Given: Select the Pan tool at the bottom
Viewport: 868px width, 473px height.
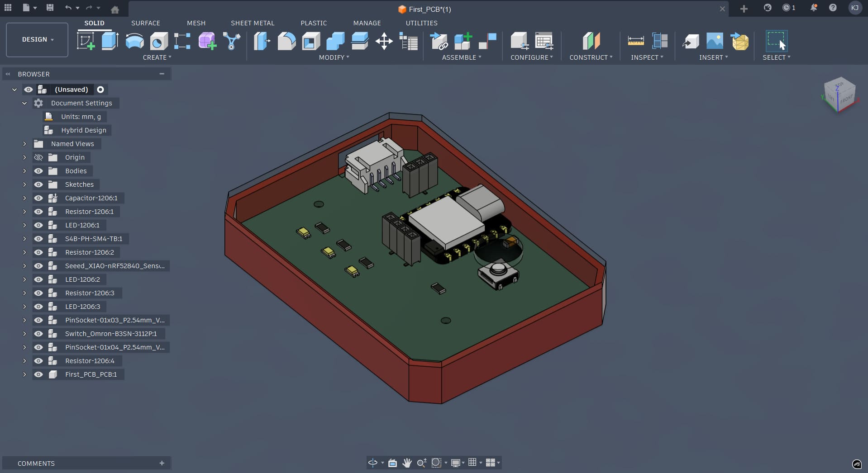Looking at the screenshot, I should [407, 463].
